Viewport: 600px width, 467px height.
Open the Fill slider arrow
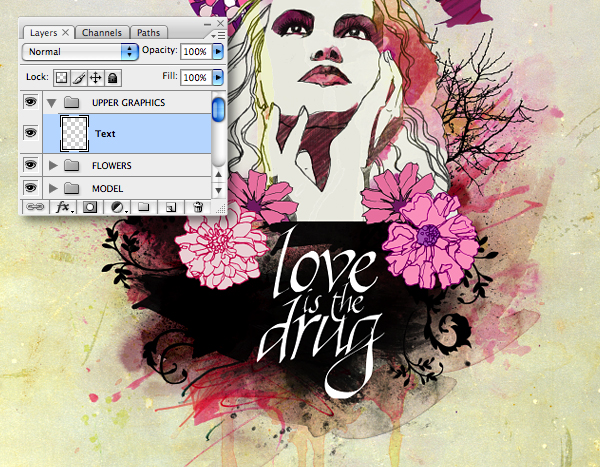point(218,77)
